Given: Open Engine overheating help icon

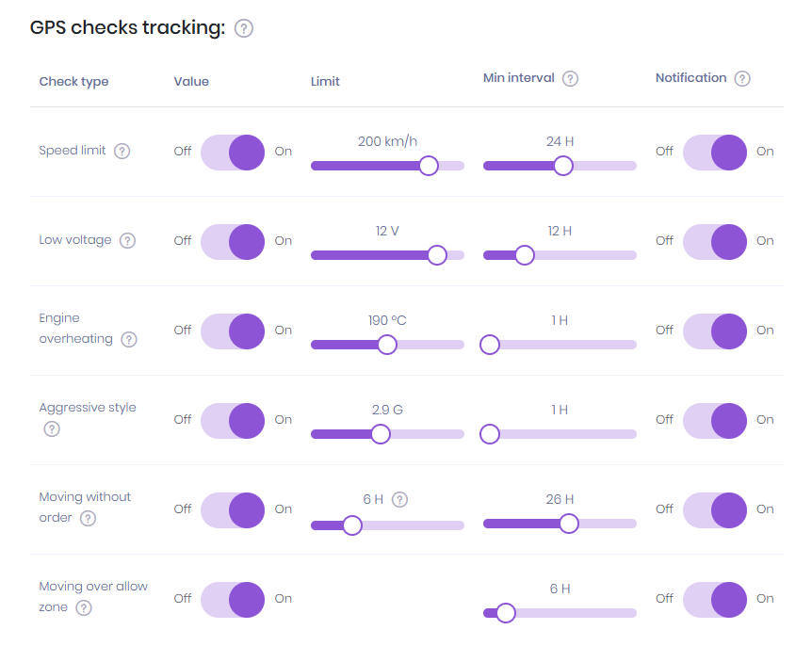Looking at the screenshot, I should pyautogui.click(x=129, y=339).
